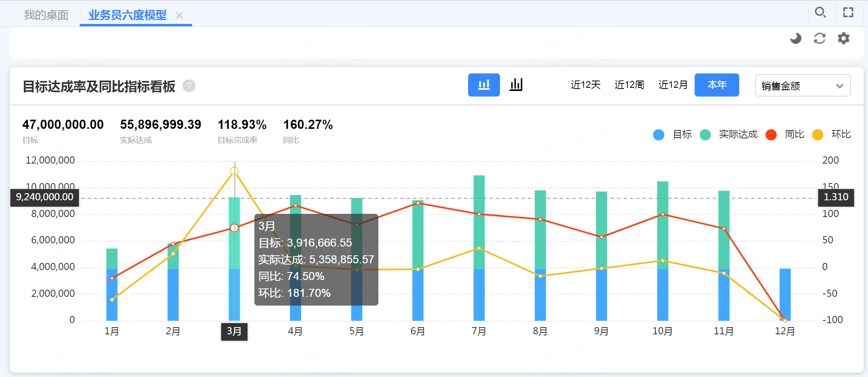
Task: Click the 11月 同比 data point
Action: tap(724, 229)
